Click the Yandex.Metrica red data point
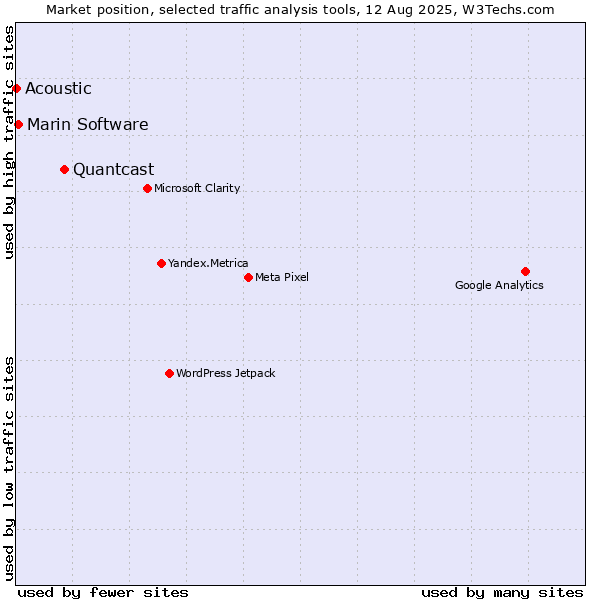600x600 pixels. (x=161, y=263)
